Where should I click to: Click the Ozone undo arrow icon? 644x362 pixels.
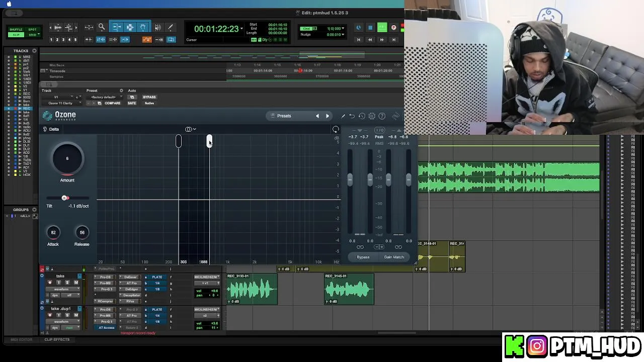click(x=352, y=116)
